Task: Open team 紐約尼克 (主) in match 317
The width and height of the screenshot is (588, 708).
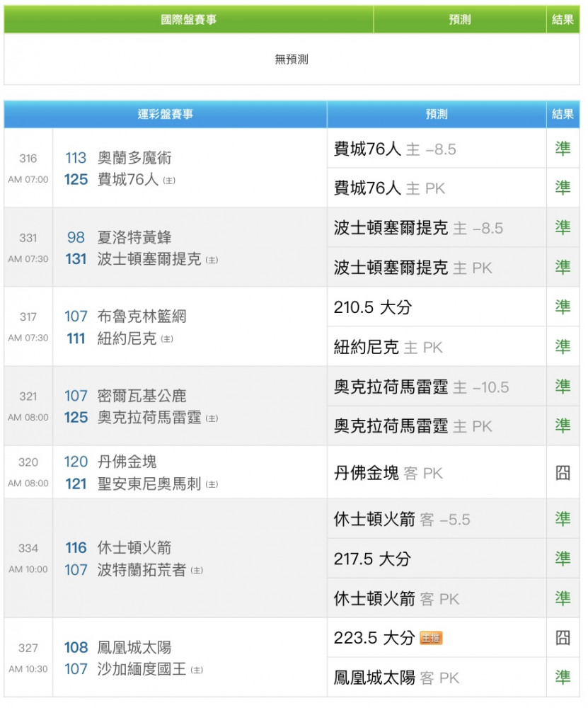Action: coord(135,338)
